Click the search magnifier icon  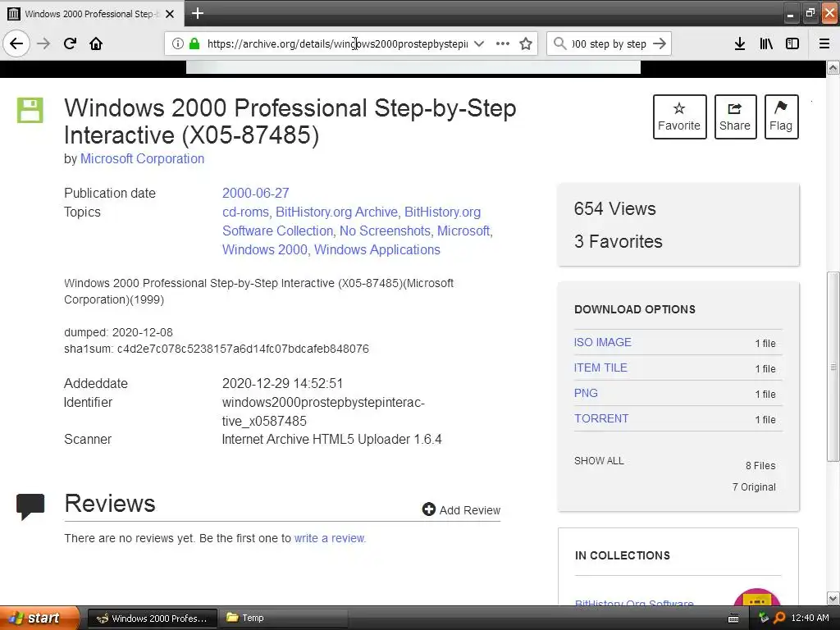pyautogui.click(x=559, y=43)
